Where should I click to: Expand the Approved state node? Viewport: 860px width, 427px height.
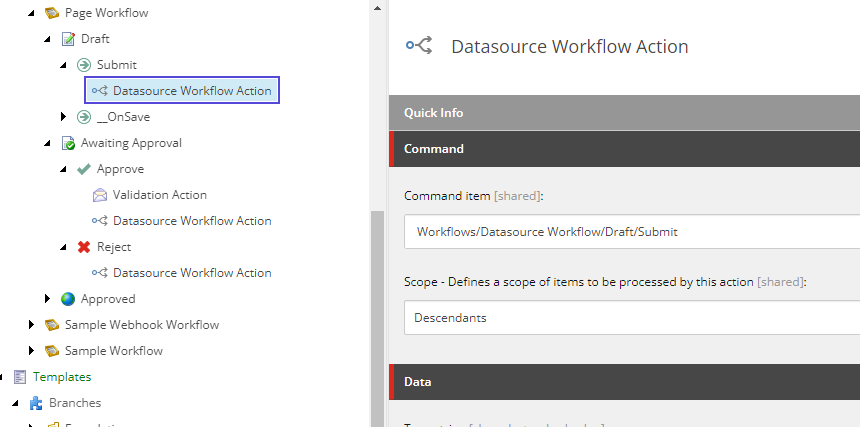[x=48, y=299]
